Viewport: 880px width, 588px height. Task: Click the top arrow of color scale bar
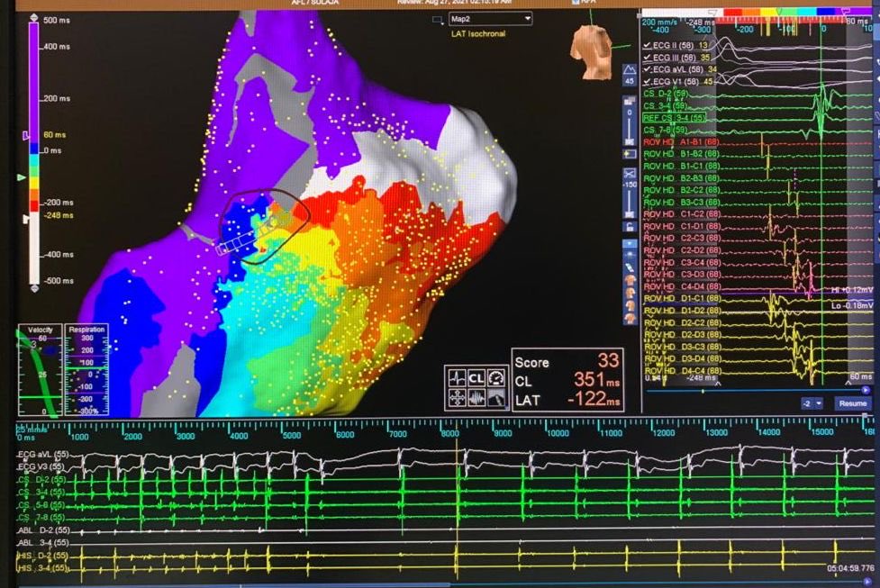(x=33, y=18)
